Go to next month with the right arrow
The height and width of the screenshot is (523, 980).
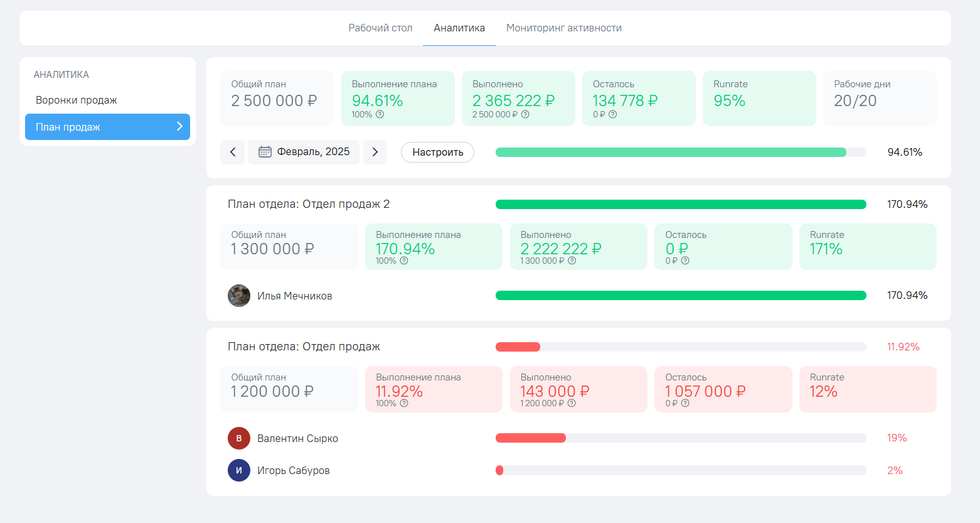[375, 152]
